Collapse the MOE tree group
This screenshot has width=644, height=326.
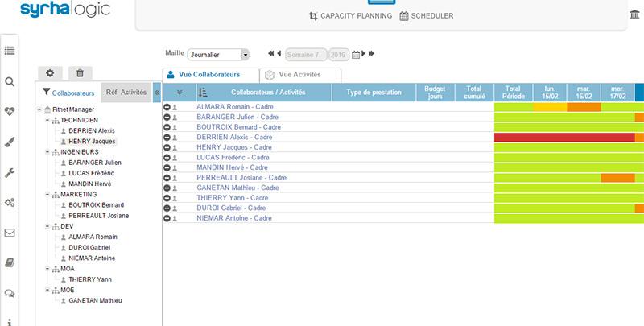(47, 291)
